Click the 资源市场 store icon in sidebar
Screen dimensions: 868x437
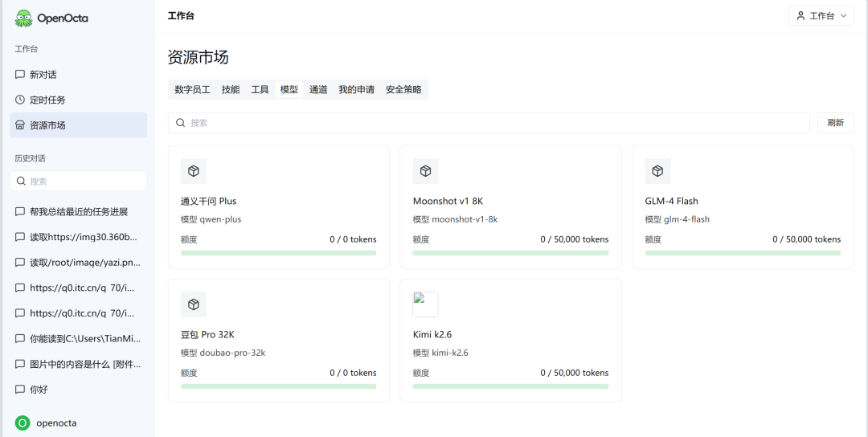[x=20, y=125]
